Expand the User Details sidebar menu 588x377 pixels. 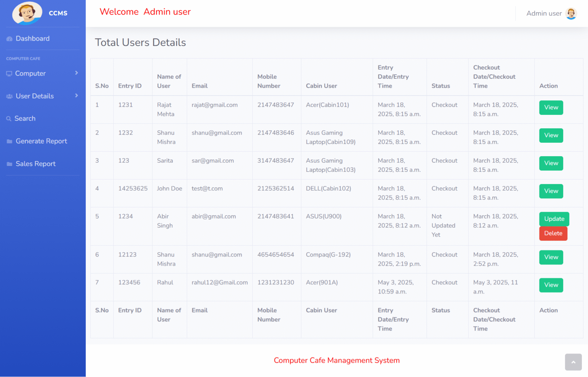pos(35,96)
